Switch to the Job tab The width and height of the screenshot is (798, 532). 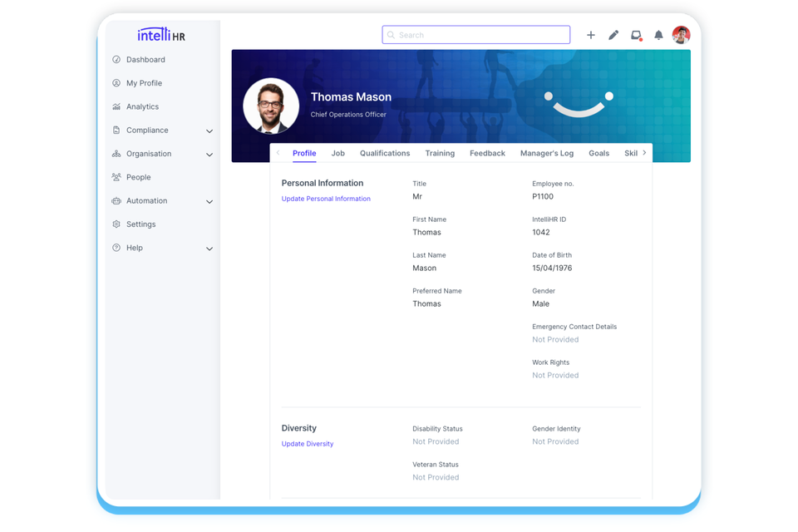(338, 153)
